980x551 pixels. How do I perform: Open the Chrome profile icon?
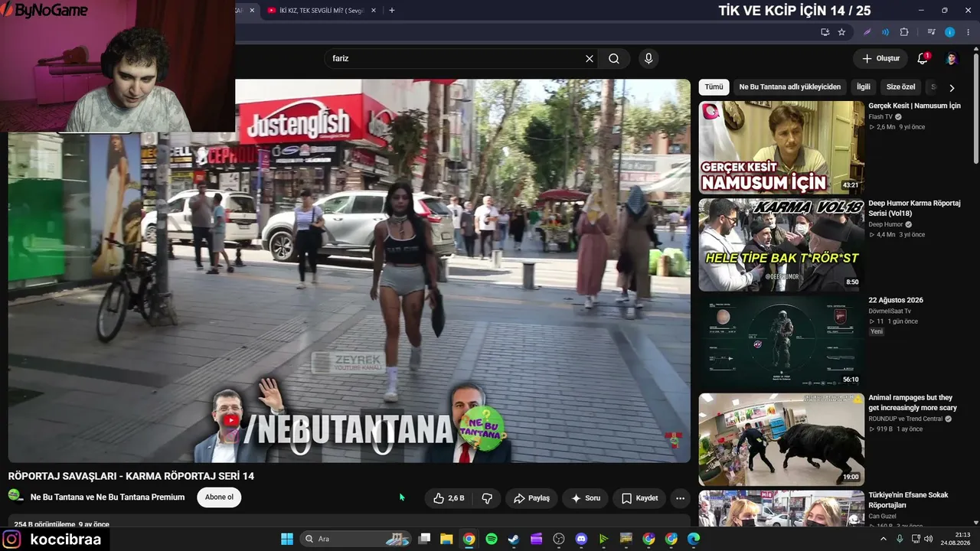pyautogui.click(x=950, y=32)
